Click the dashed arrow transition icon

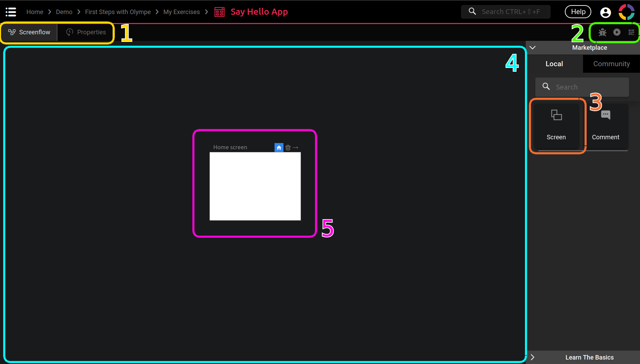(295, 148)
